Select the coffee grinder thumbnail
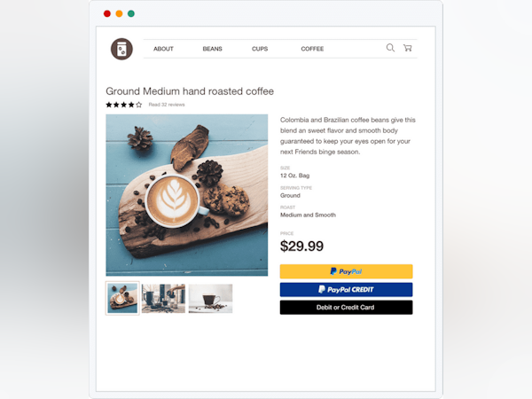The width and height of the screenshot is (532, 399). 163,299
